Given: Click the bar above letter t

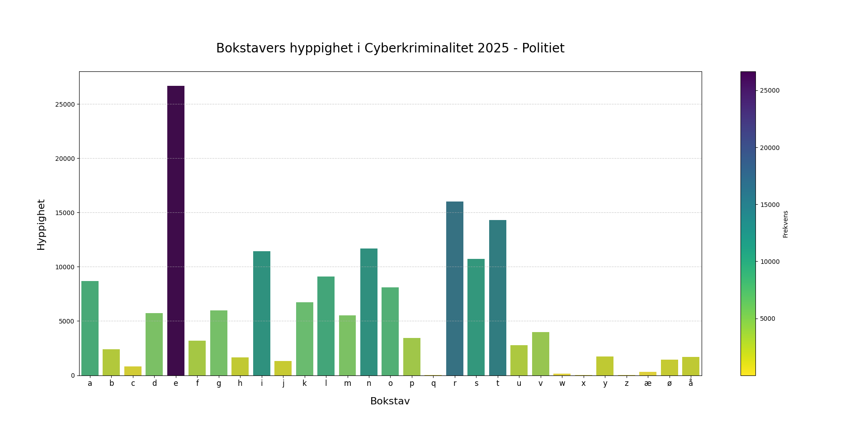Looking at the screenshot, I should point(497,297).
